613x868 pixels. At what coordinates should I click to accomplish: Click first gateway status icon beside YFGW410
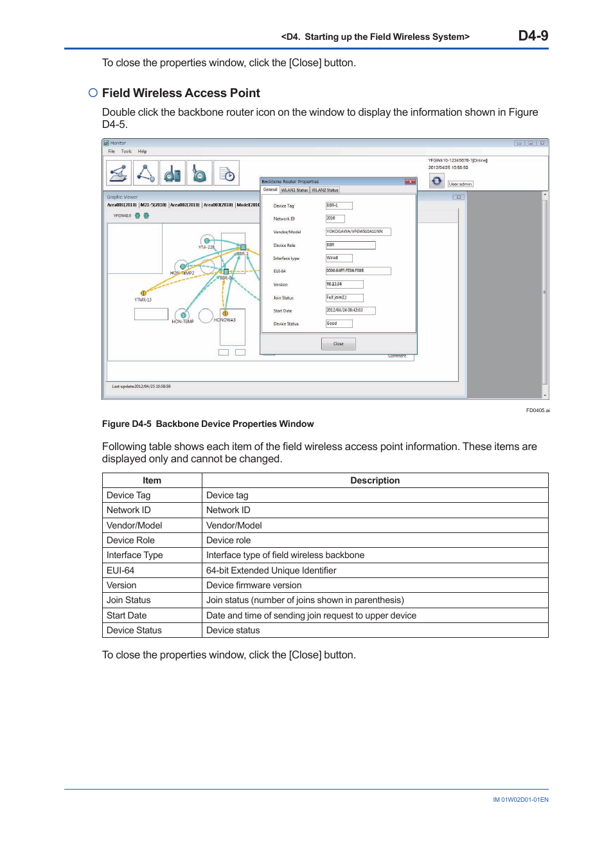137,216
